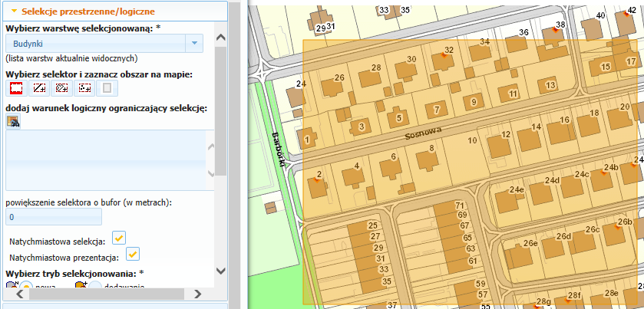
Task: Select the polygon selector tool
Action: 61,88
